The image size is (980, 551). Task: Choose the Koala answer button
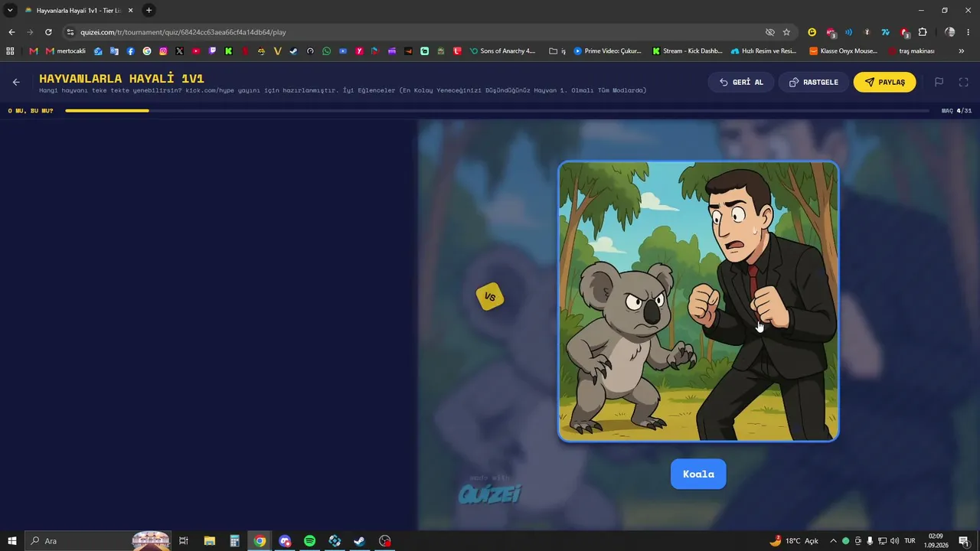[698, 474]
